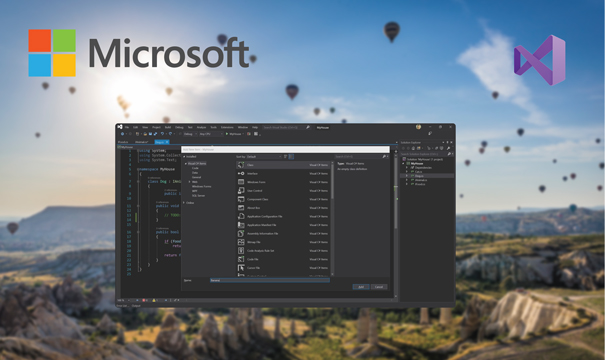Image resolution: width=605 pixels, height=360 pixels.
Task: Select the Data category in tree
Action: [195, 173]
